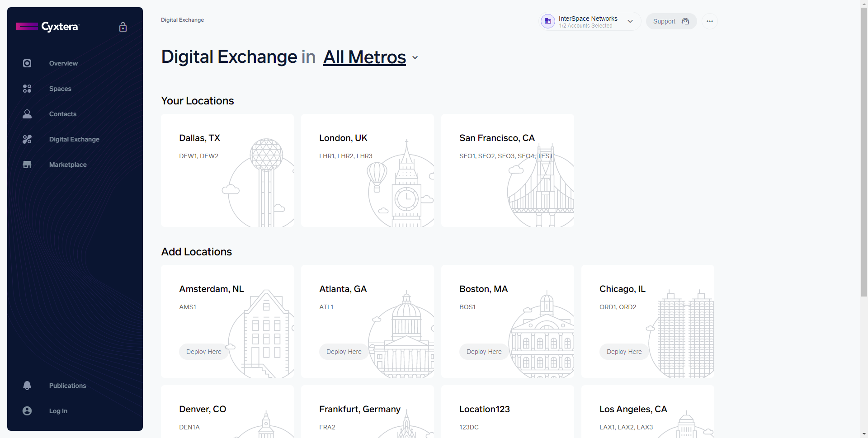Image resolution: width=868 pixels, height=438 pixels.
Task: Click the Marketplace storefront icon
Action: point(27,165)
